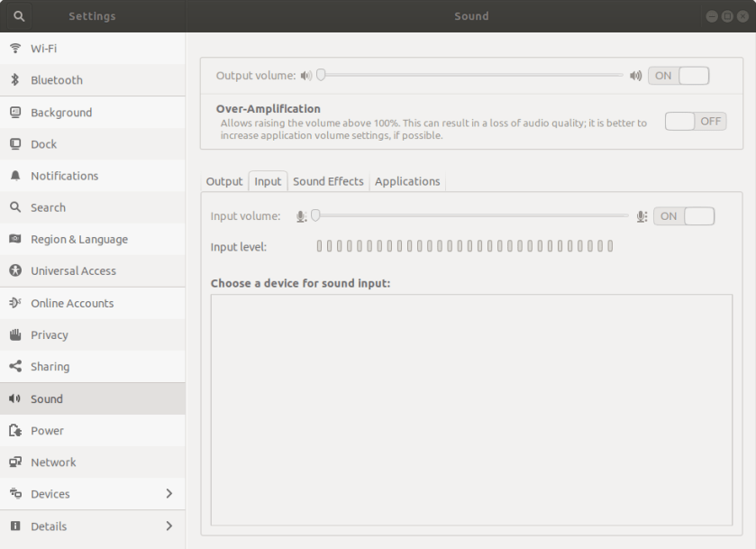Open the Sound Effects tab

pyautogui.click(x=328, y=181)
